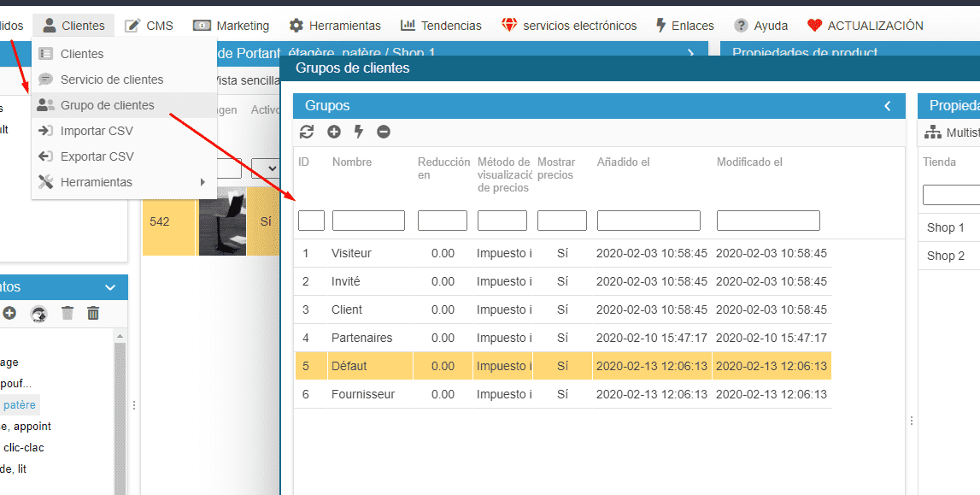Image resolution: width=980 pixels, height=495 pixels.
Task: Click the red heart ACTUALIZACIÓN icon
Action: (814, 26)
